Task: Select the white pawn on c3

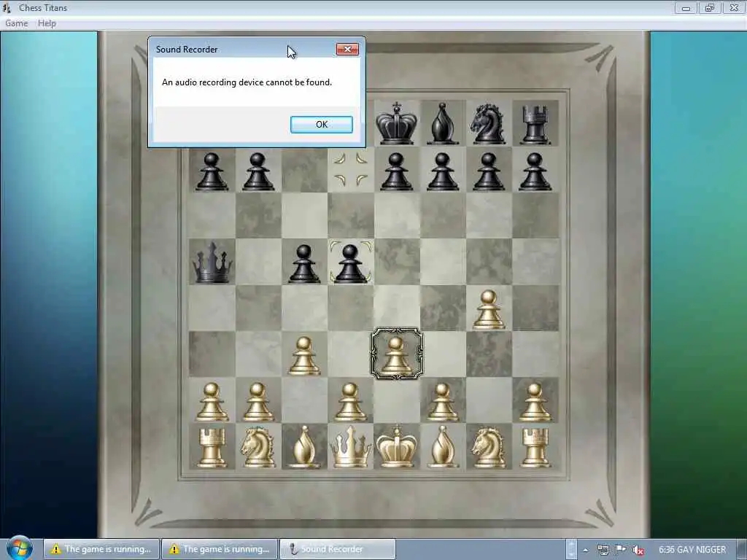Action: pyautogui.click(x=304, y=356)
